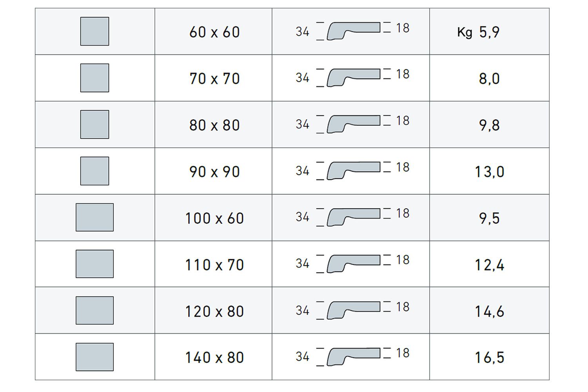Select the rectangle icon for 100 x 60
This screenshot has height=392, width=588.
pos(94,217)
